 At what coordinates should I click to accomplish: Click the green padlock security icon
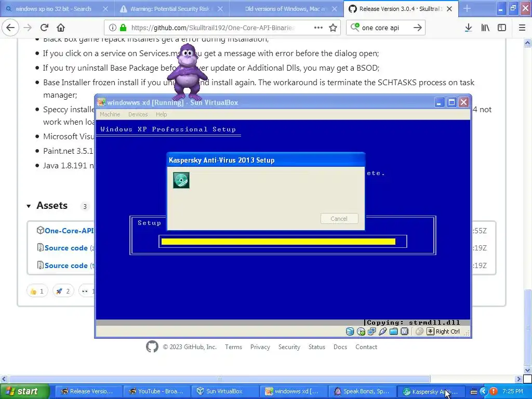point(123,28)
